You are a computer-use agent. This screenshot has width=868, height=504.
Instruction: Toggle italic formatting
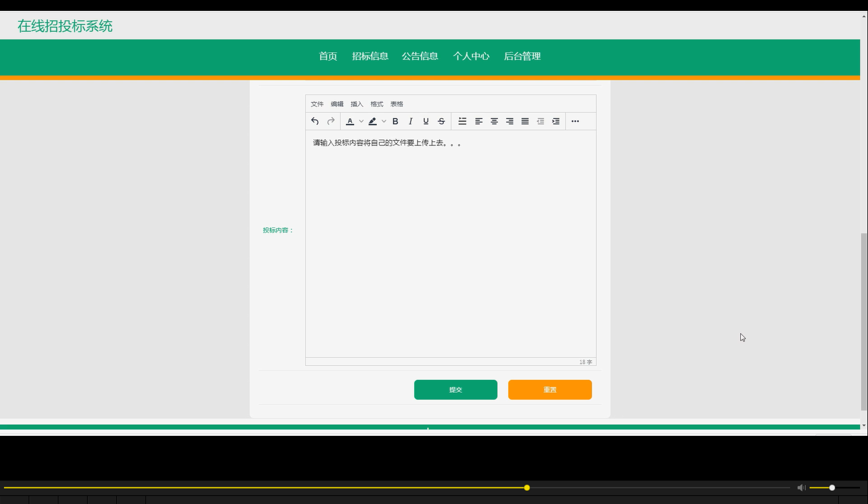tap(411, 121)
